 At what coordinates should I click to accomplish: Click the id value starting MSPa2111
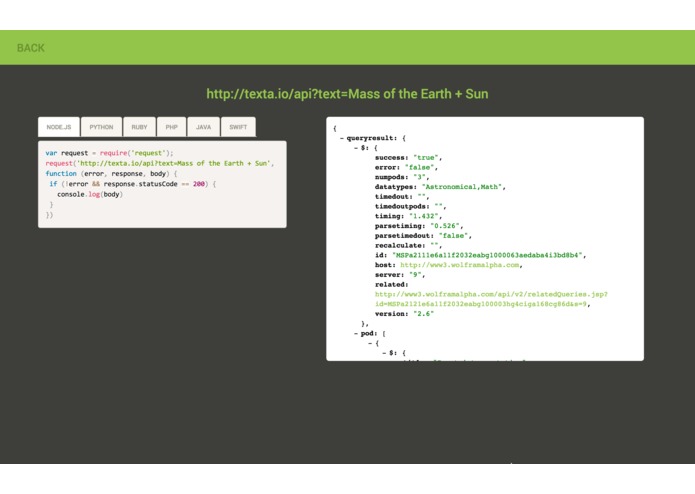pos(487,255)
